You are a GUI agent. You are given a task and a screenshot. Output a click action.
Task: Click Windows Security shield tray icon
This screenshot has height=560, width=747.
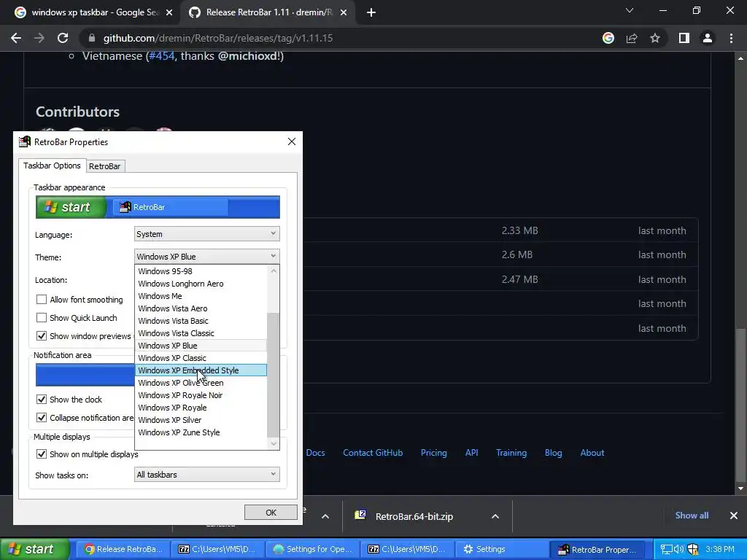click(693, 549)
